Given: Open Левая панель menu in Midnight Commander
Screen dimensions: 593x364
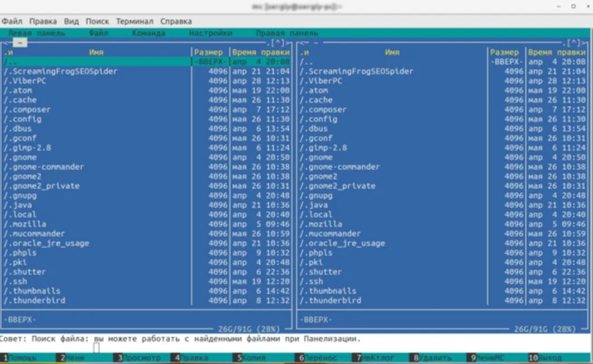Looking at the screenshot, I should [36, 33].
